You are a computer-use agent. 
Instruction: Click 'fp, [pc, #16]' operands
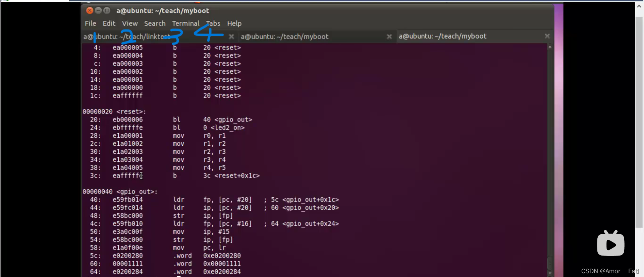227,224
